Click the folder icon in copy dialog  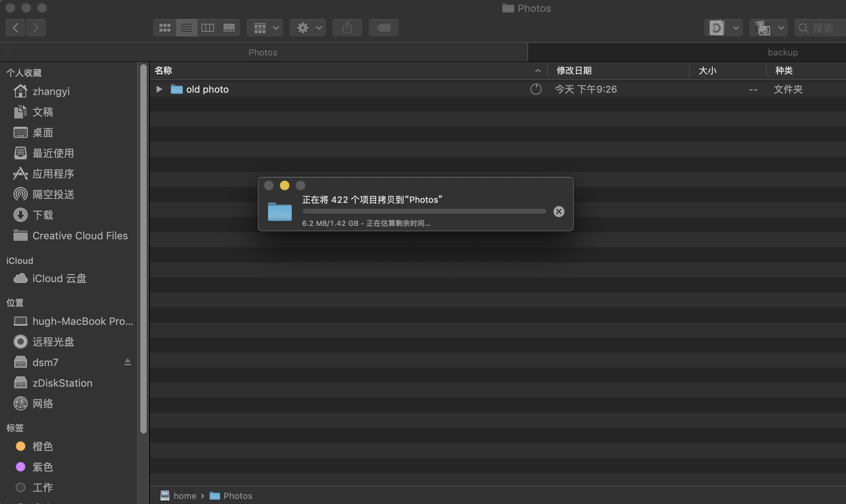(x=280, y=212)
